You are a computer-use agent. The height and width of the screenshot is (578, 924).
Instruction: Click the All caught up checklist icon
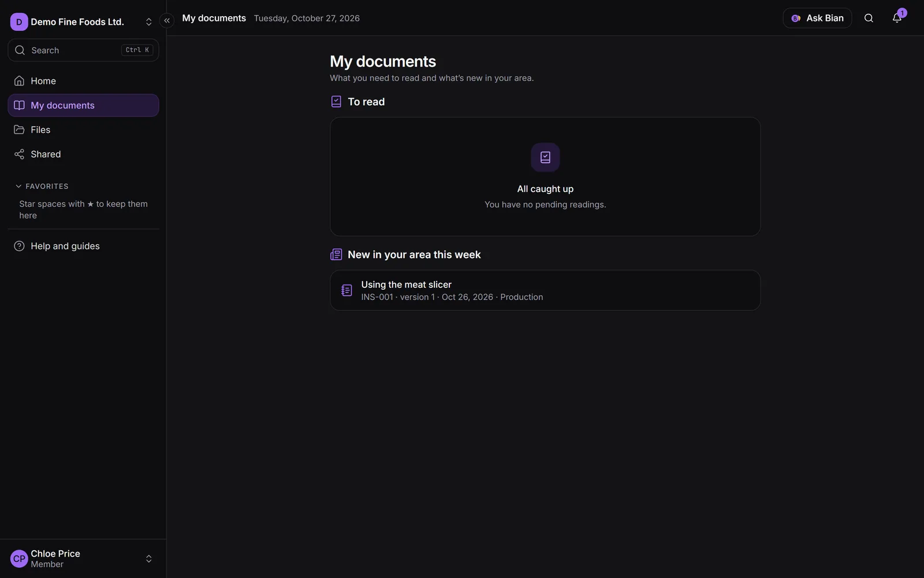tap(545, 157)
